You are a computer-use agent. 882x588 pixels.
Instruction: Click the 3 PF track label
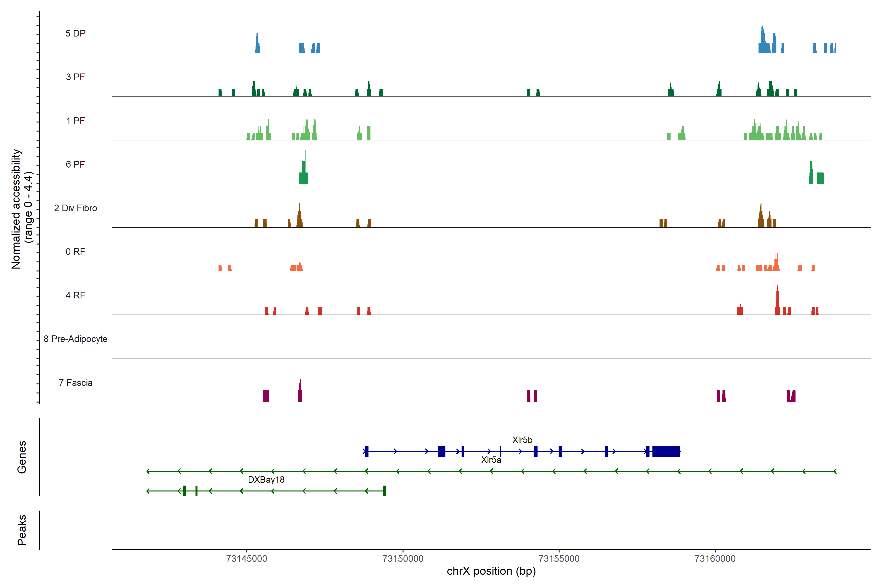pyautogui.click(x=75, y=77)
